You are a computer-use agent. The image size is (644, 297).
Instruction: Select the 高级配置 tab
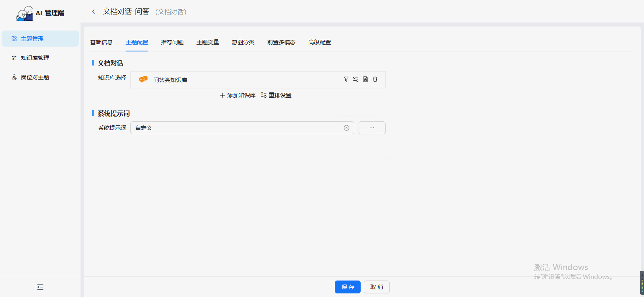(320, 42)
